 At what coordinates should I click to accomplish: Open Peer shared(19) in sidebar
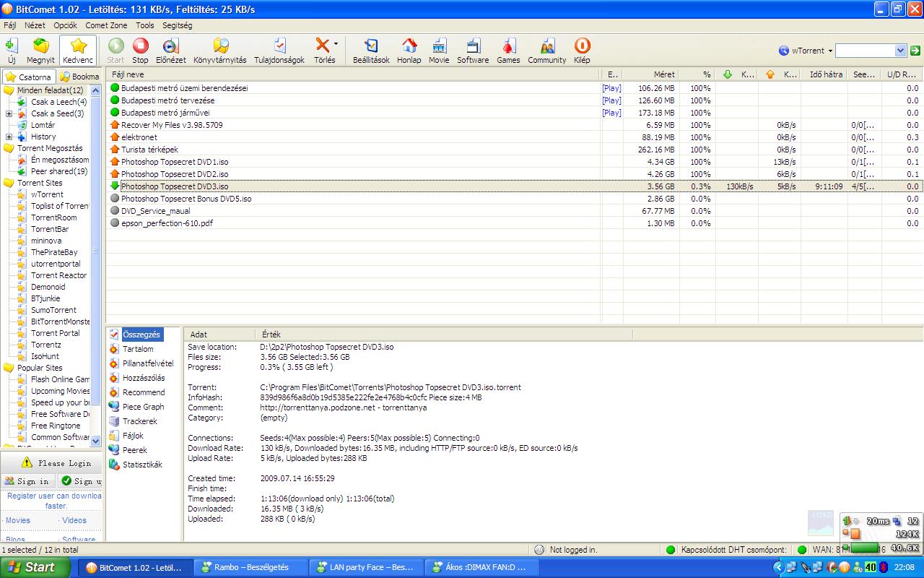pos(59,171)
